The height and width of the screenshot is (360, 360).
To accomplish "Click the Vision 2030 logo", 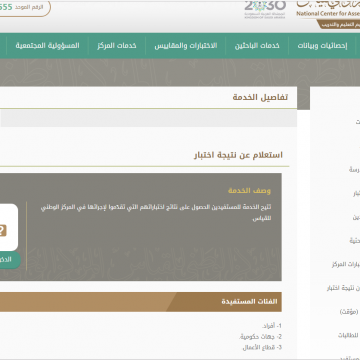I will (x=265, y=10).
